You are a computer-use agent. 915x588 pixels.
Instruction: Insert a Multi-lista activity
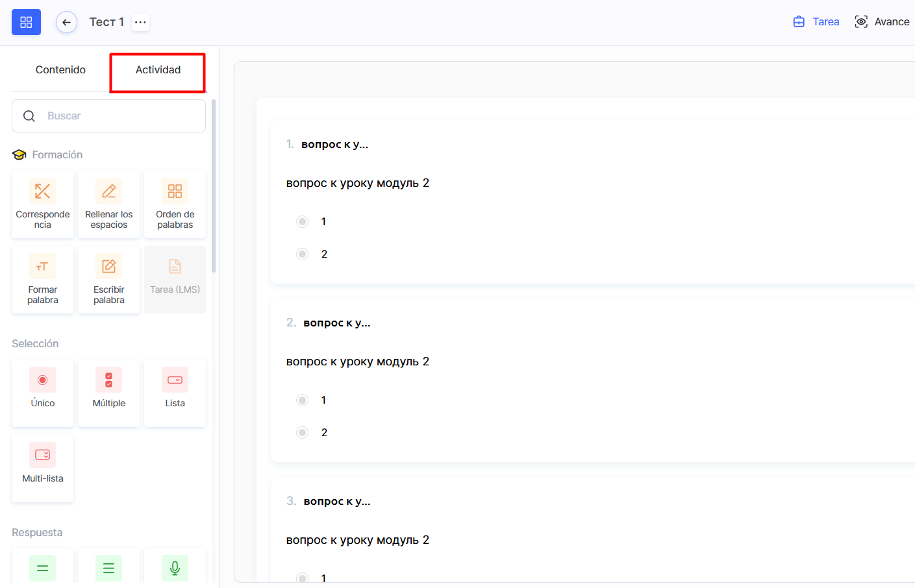[x=43, y=468]
